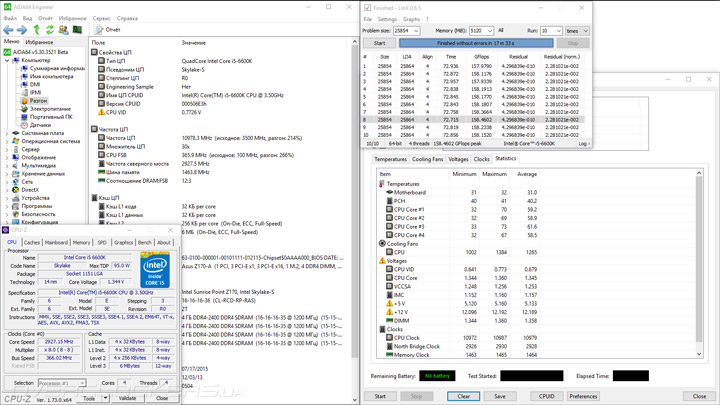The width and height of the screenshot is (720, 405).
Task: Click the AIDA64 Forward arrow toolbar icon
Action: [x=22, y=30]
